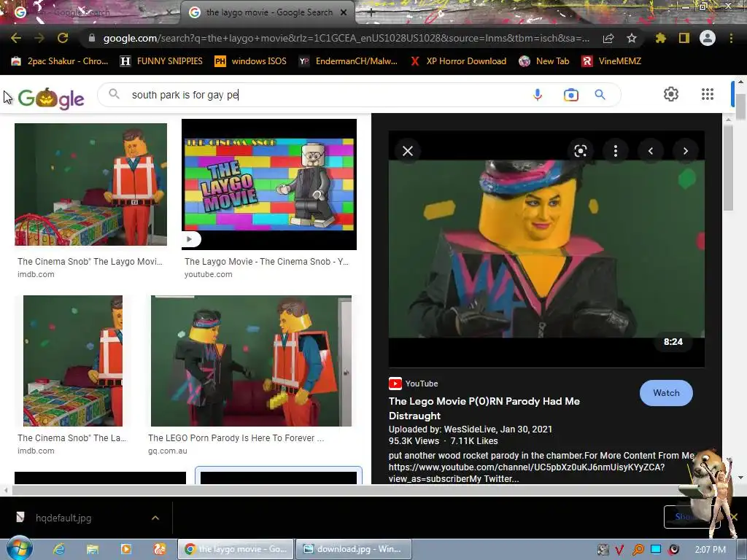The width and height of the screenshot is (747, 560).
Task: Close the image preview panel
Action: (x=408, y=151)
